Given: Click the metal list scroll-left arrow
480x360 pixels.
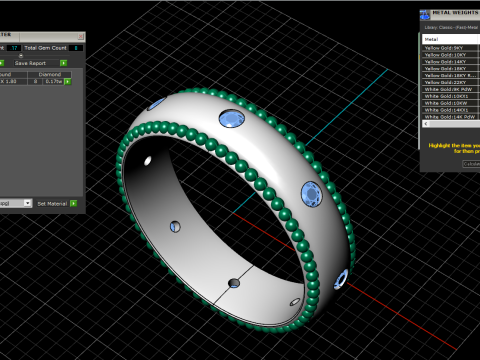Looking at the screenshot, I should coord(426,124).
